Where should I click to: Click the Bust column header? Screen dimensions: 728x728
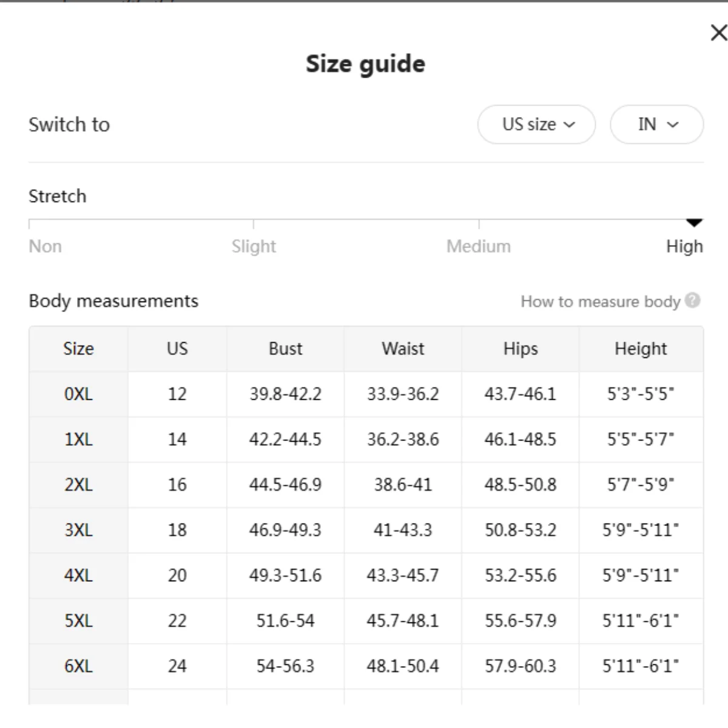tap(285, 349)
